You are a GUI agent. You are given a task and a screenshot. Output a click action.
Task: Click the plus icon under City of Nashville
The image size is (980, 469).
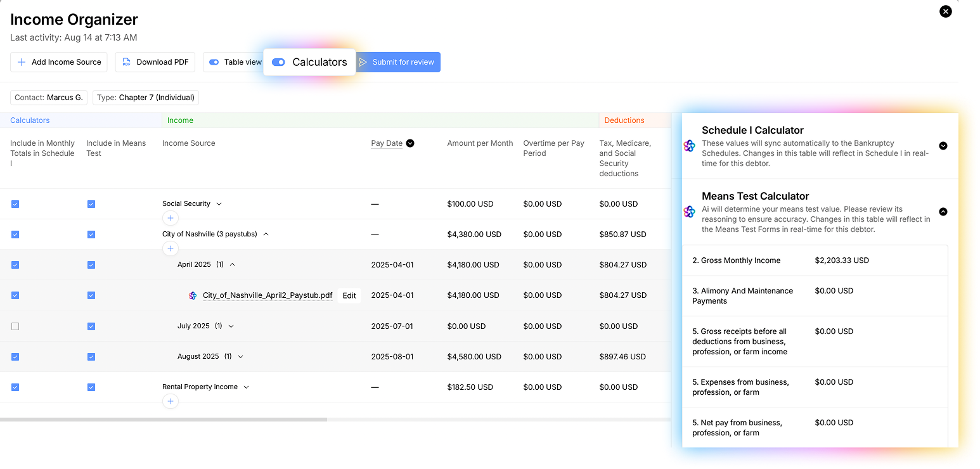click(x=170, y=248)
